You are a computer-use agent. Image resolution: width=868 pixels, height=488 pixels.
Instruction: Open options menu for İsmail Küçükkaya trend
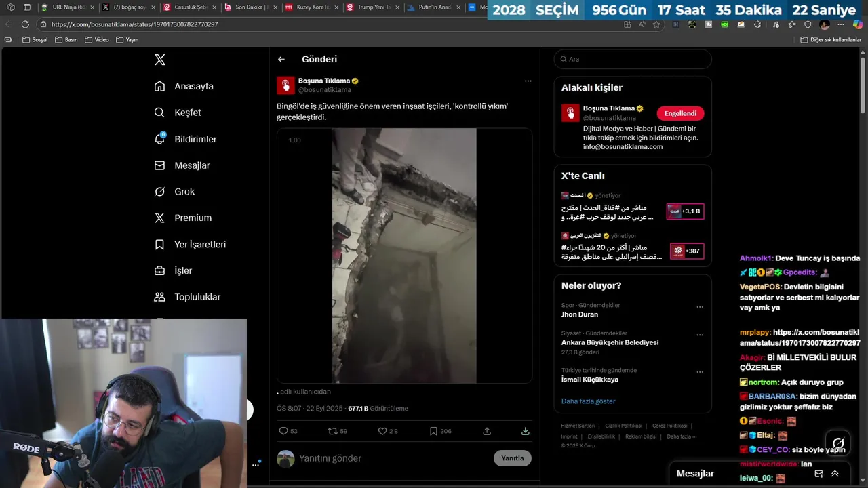700,372
